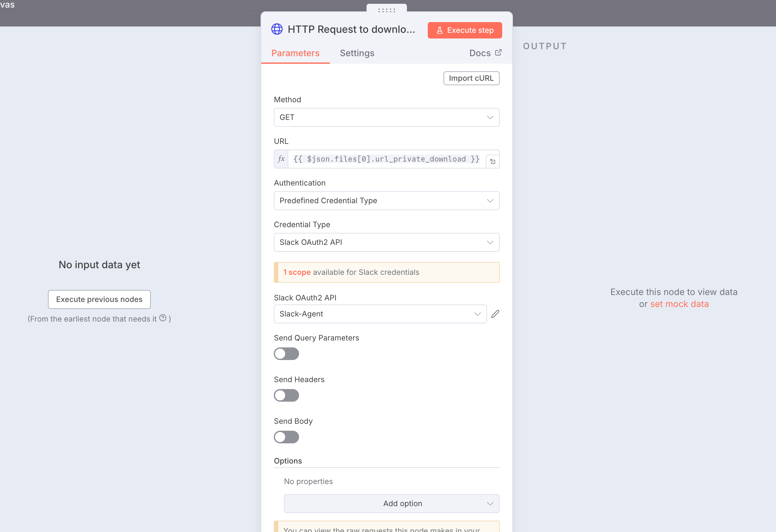Screen dimensions: 776x532
Task: Click the globe HTTP Request node icon
Action: (276, 29)
